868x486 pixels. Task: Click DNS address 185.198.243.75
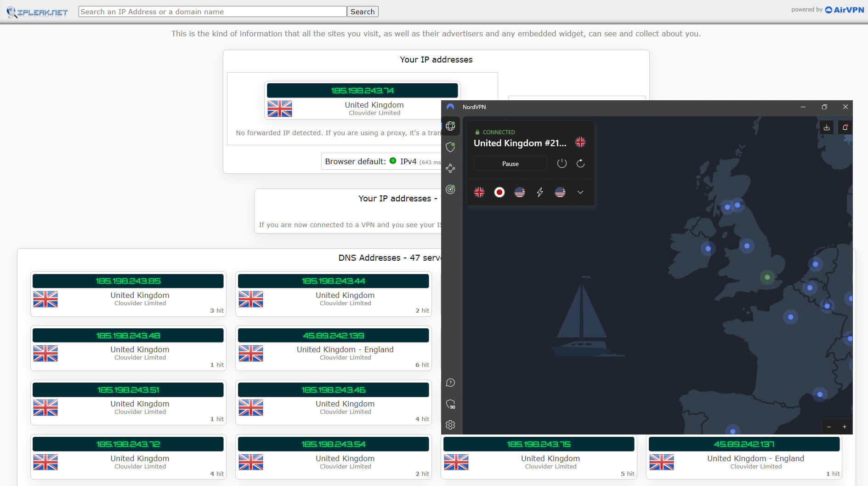click(x=539, y=444)
